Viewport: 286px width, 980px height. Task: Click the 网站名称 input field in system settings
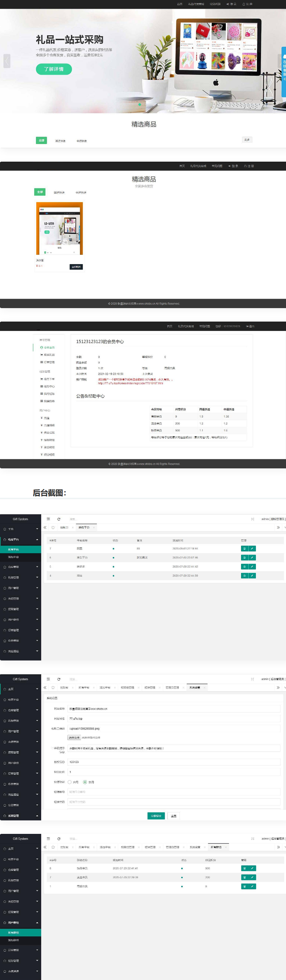[173, 709]
